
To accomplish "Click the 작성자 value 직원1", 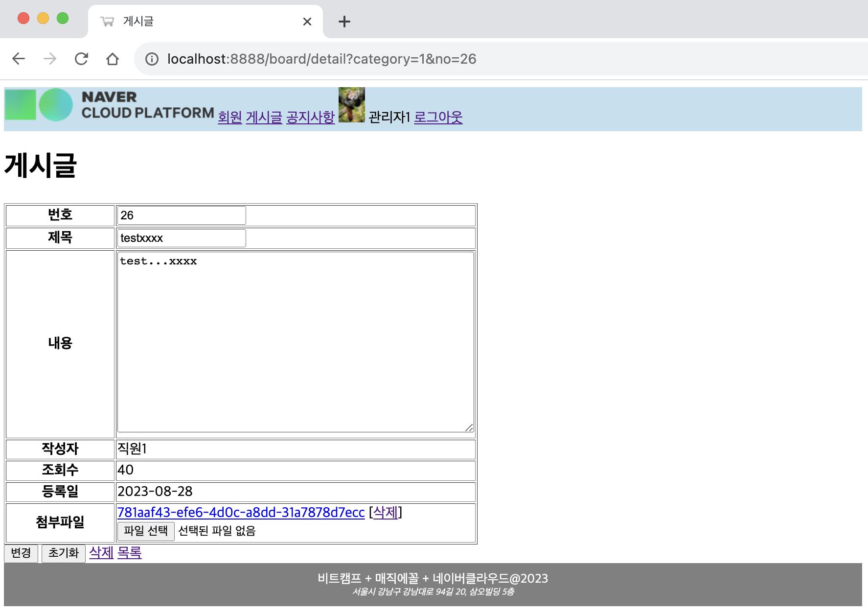I will 132,449.
